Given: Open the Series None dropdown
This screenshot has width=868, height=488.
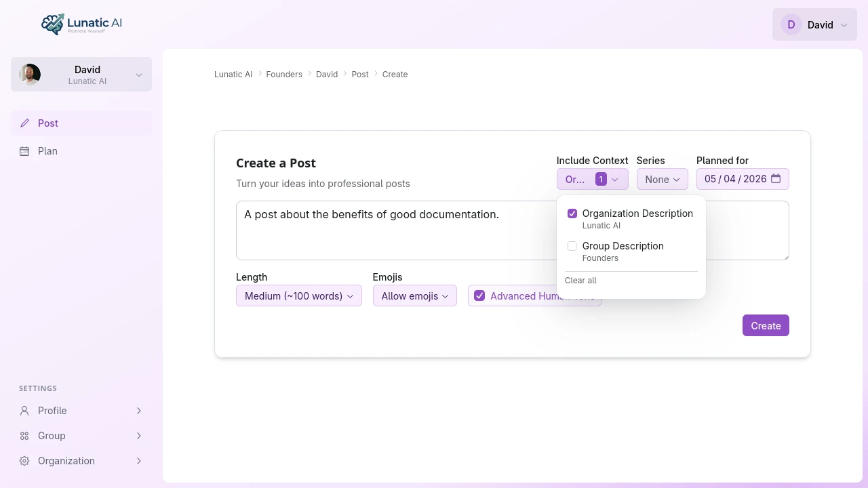Looking at the screenshot, I should (x=663, y=179).
